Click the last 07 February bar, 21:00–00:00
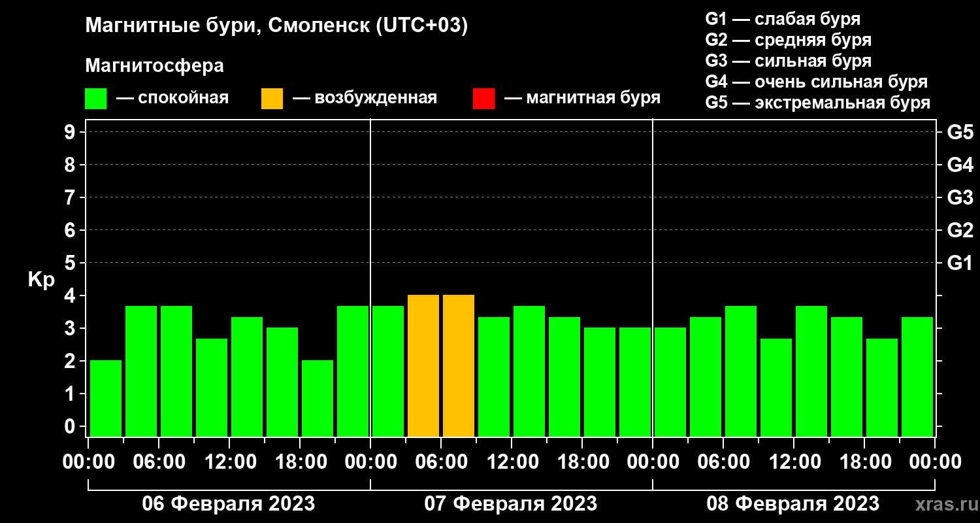 tap(635, 382)
